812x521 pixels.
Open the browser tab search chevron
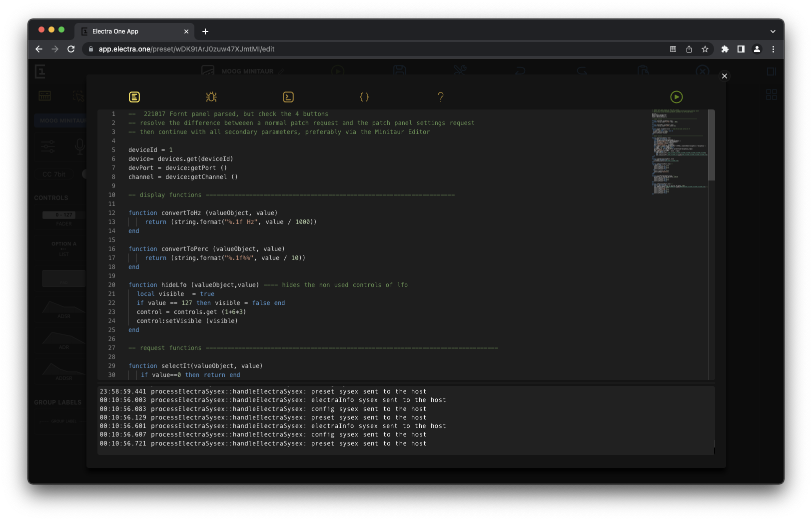pos(774,31)
